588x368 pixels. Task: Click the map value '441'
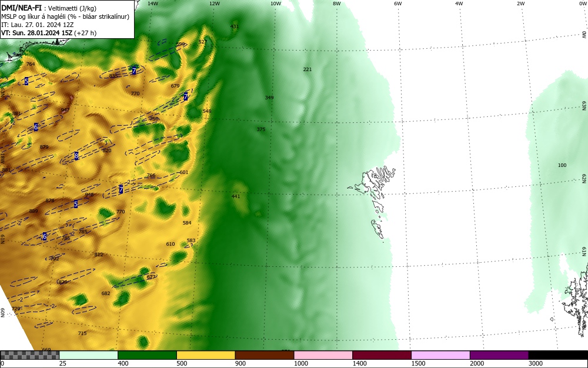pyautogui.click(x=236, y=196)
